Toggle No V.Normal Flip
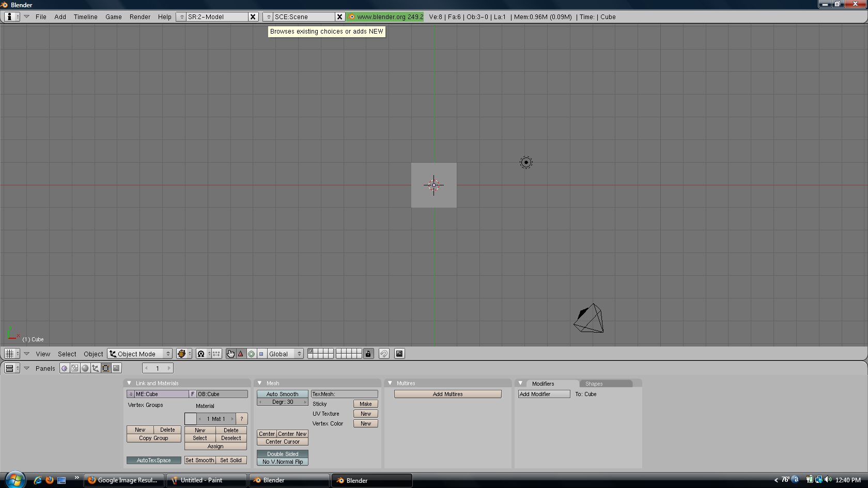Viewport: 868px width, 488px height. pos(283,462)
